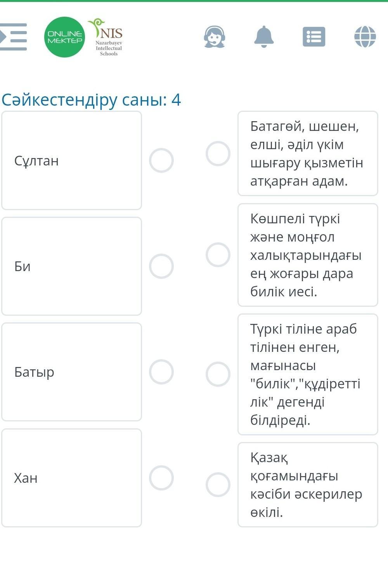
Task: Open notifications bell icon
Action: click(264, 37)
